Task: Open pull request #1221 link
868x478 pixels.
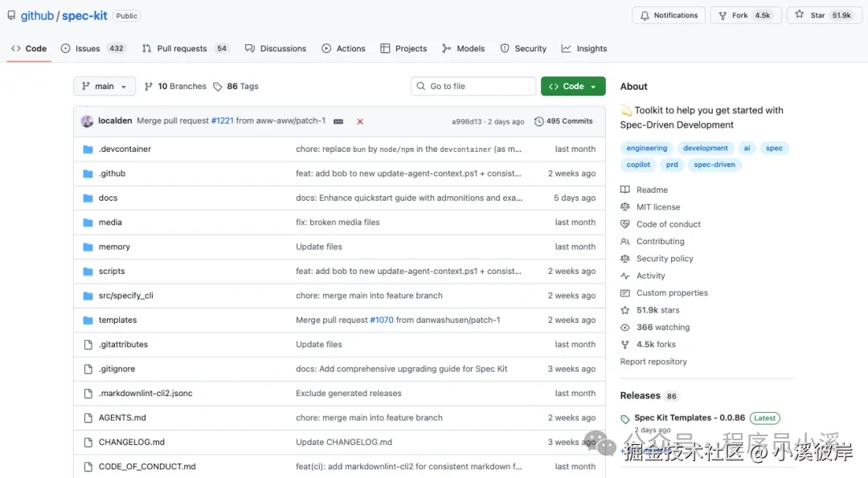Action: [x=222, y=121]
